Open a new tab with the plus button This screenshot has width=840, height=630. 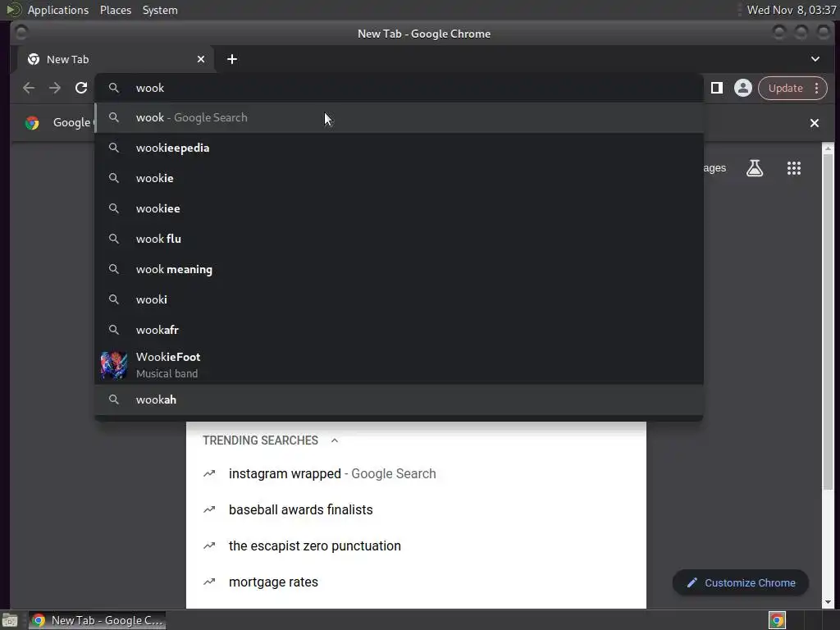coord(232,59)
